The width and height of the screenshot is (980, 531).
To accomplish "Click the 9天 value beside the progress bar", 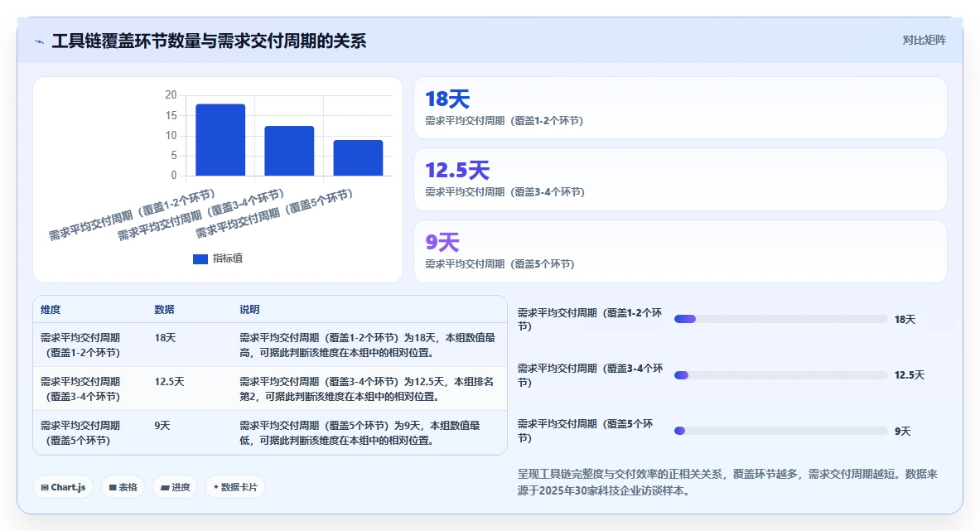I will (902, 431).
